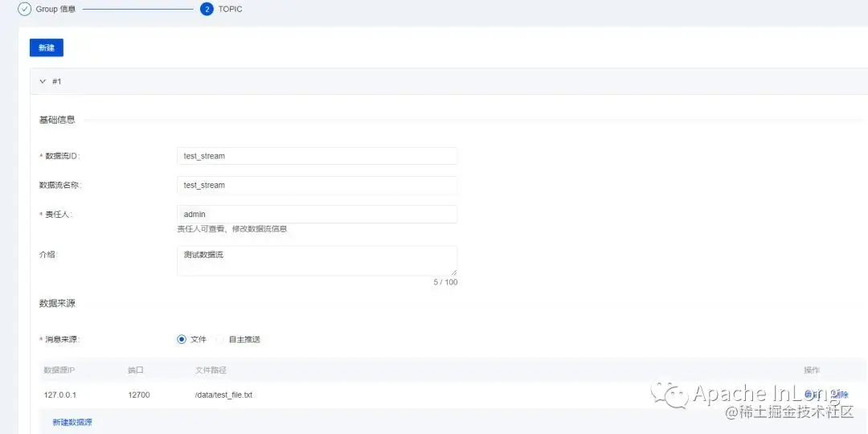Viewport: 868px width, 434px height.
Task: Click the 5 / 100 character counter
Action: point(445,282)
